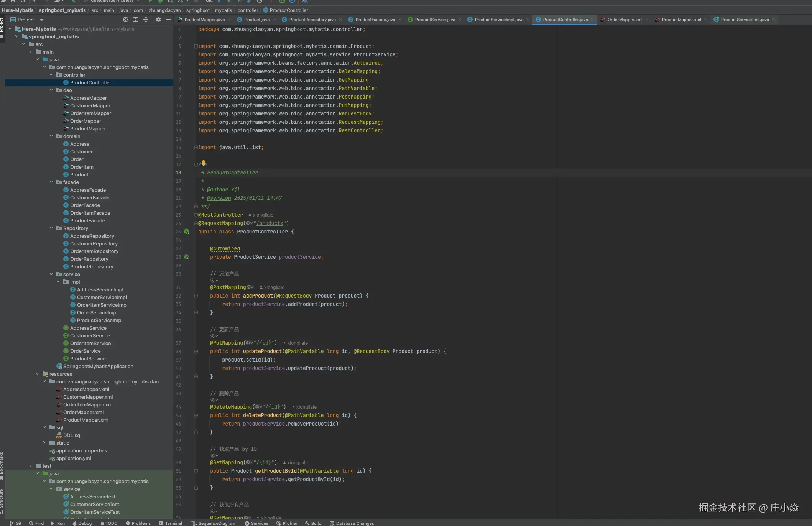812x526 pixels.
Task: Open DDL.sql file in project tree
Action: point(72,435)
